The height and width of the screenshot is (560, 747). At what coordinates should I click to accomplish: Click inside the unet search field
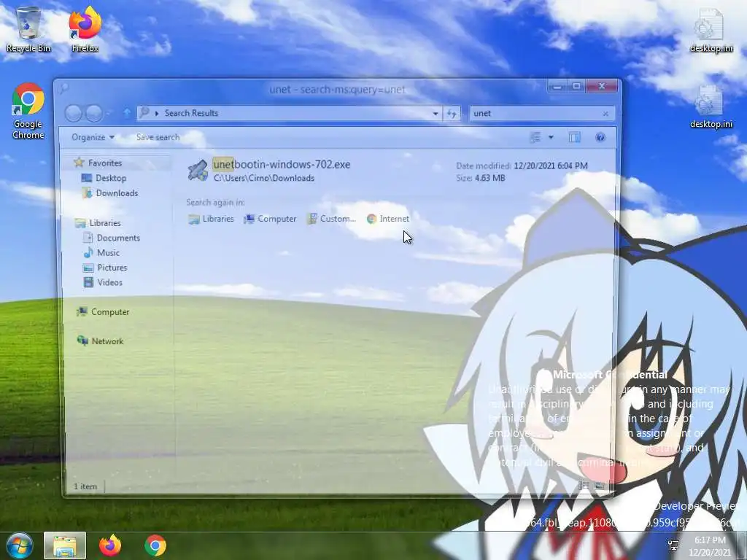(x=535, y=113)
